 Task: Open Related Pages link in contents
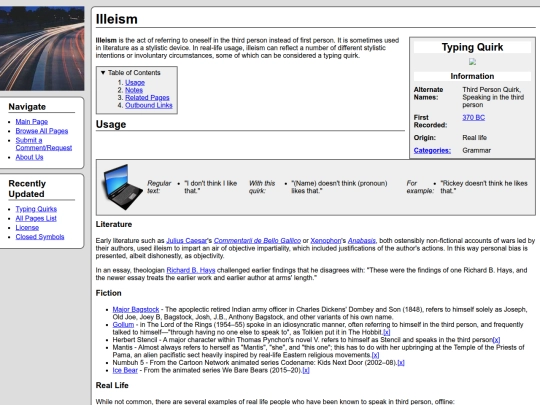[147, 98]
